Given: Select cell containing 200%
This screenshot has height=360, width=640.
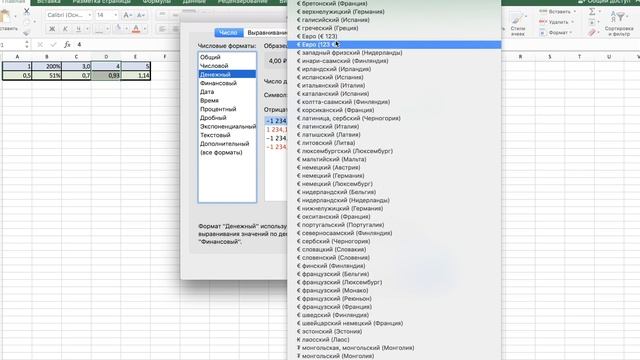Looking at the screenshot, I should tap(47, 66).
